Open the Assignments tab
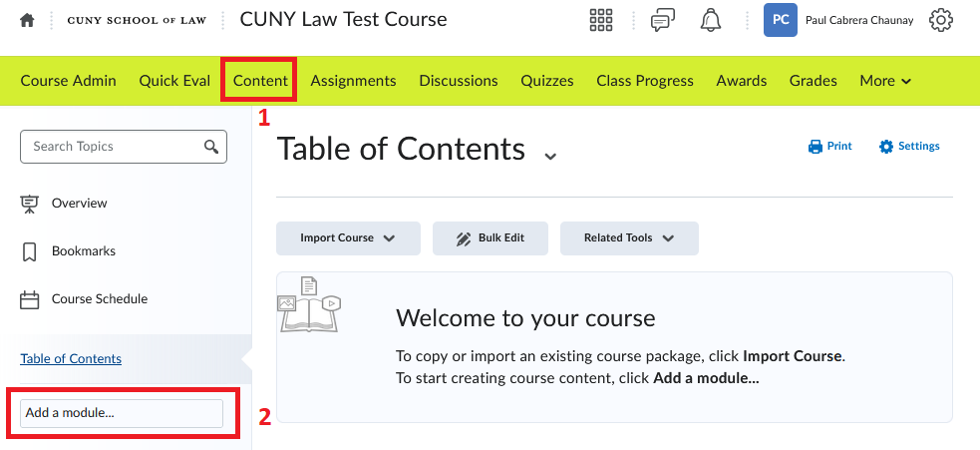 [x=353, y=81]
